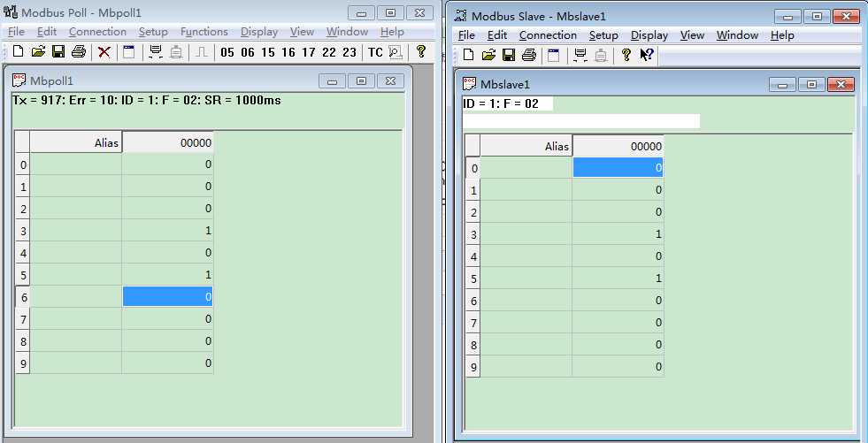Click context help arrow icon in Modbus Slave
The image size is (868, 443).
pos(647,55)
